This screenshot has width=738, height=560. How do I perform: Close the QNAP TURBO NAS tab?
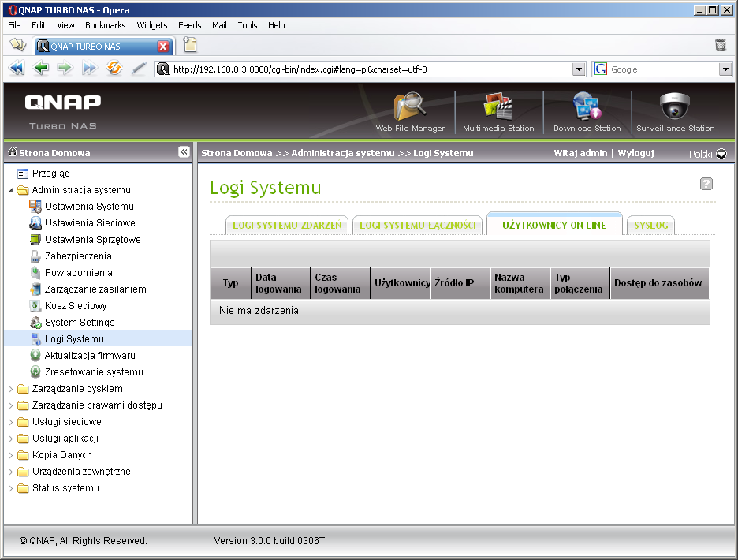click(163, 47)
